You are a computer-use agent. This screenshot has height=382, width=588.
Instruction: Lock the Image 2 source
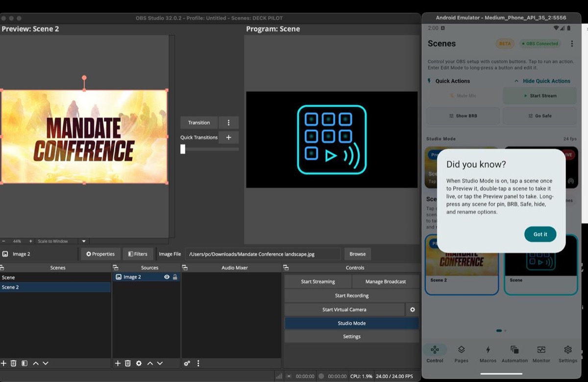(175, 277)
